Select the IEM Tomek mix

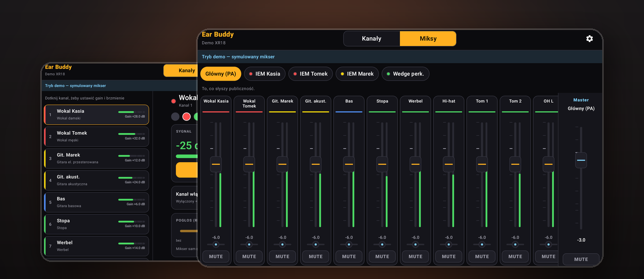click(310, 74)
